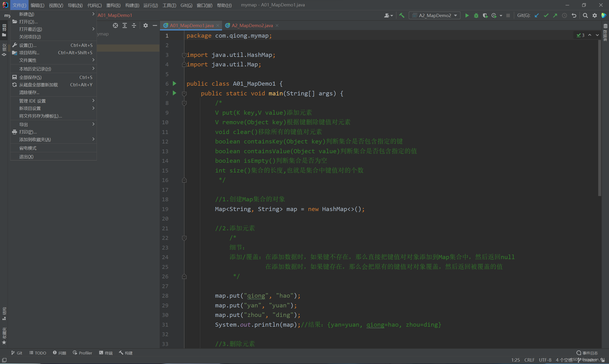Click the Git update project arrow

pyautogui.click(x=537, y=15)
